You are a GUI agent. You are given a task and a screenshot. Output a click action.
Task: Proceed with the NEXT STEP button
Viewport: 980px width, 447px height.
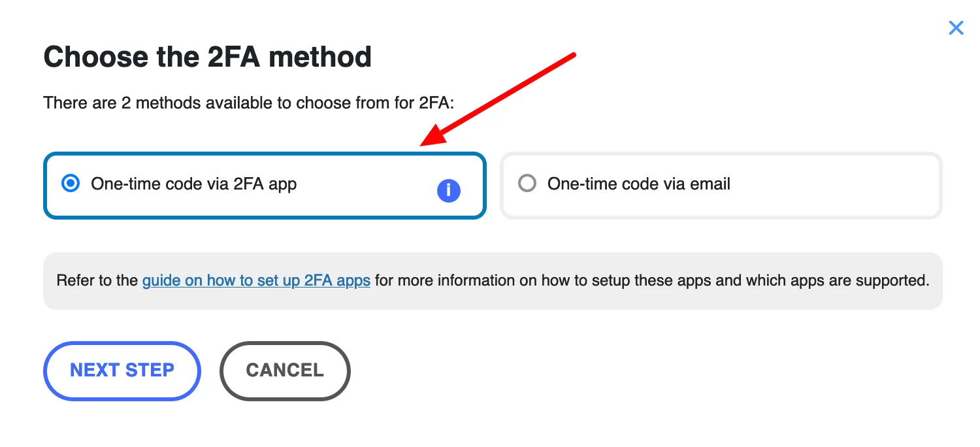(x=122, y=371)
